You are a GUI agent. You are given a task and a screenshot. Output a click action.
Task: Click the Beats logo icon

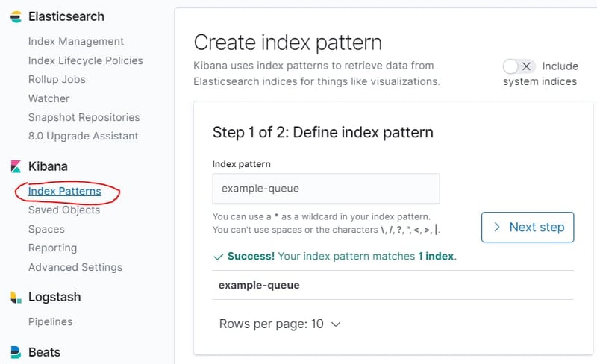pyautogui.click(x=16, y=352)
